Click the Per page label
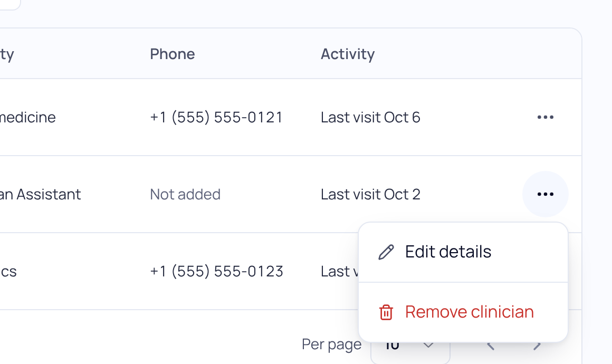 (331, 345)
